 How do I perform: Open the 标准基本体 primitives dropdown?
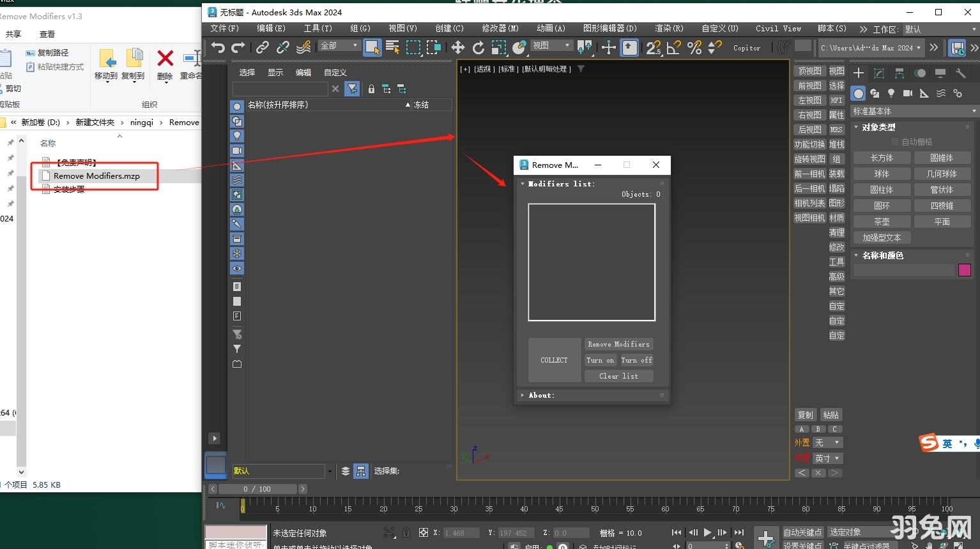(x=912, y=110)
